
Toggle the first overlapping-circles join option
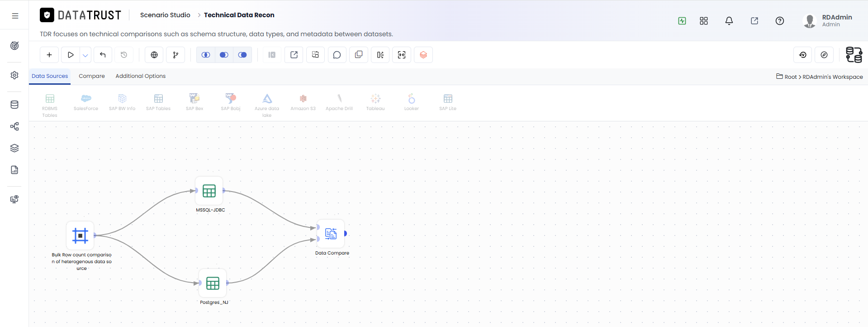(x=206, y=55)
